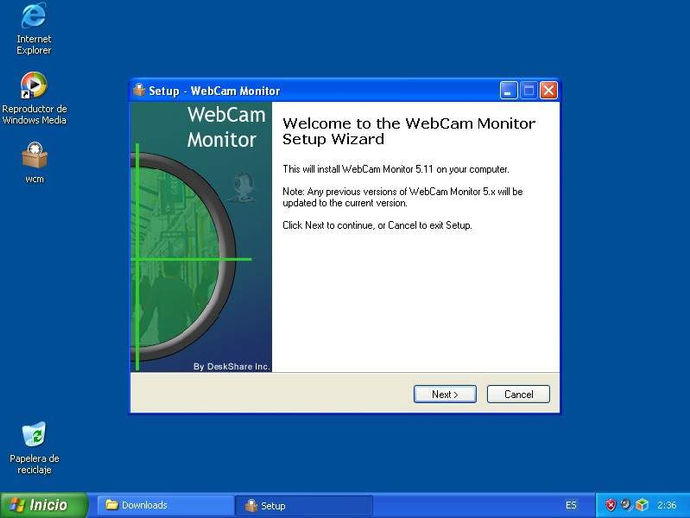This screenshot has height=518, width=690.
Task: Click the Setup window title bar icon
Action: click(139, 90)
